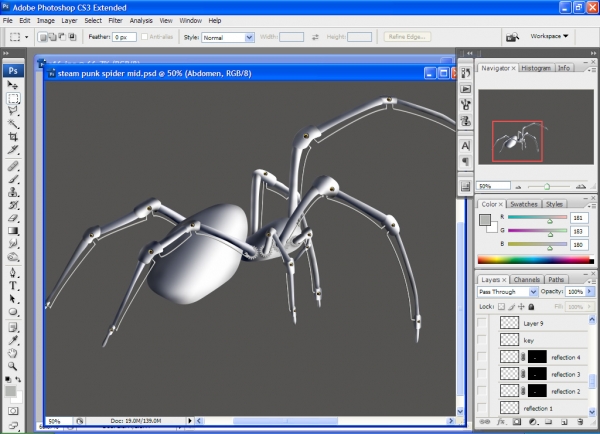The image size is (600, 434).
Task: Show the reflection 4 layer visibility
Action: (x=482, y=357)
